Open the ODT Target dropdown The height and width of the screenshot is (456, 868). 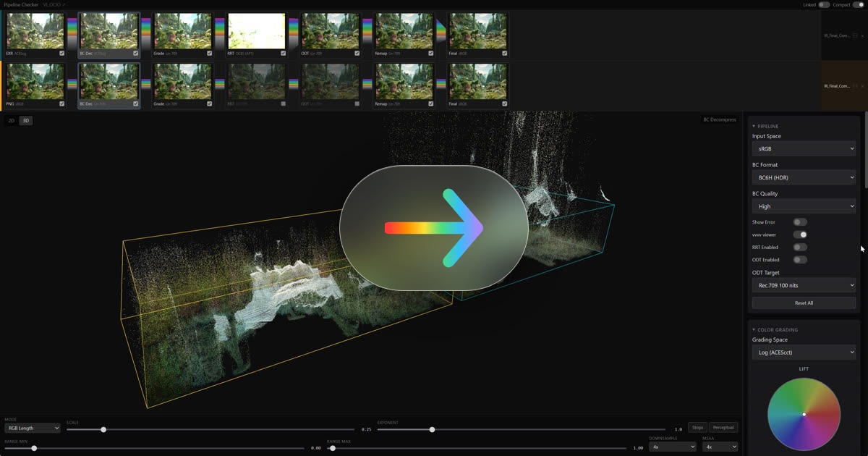pos(804,285)
